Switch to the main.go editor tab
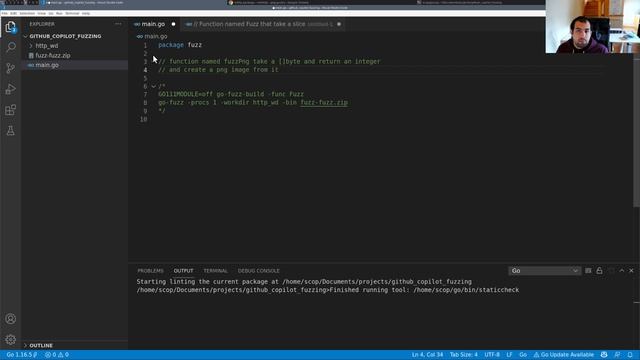Image resolution: width=640 pixels, height=360 pixels. point(153,24)
